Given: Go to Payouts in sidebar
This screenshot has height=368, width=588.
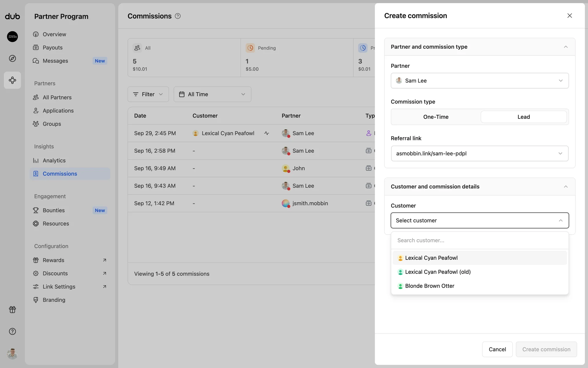Looking at the screenshot, I should 52,48.
